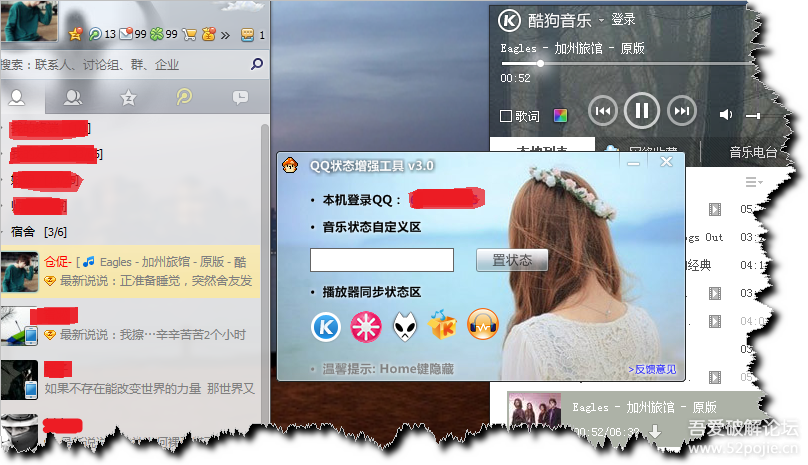
Task: Switch to the 音乐电台 tab
Action: (753, 152)
